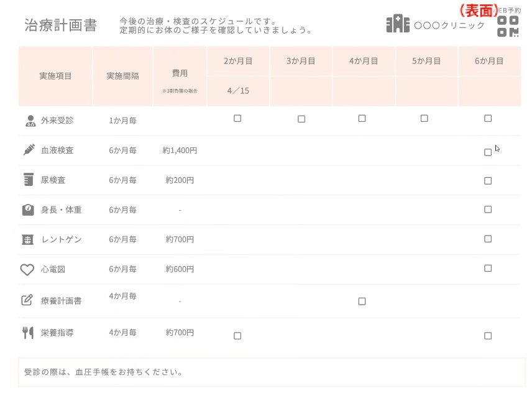Click the scale icon beside 身長・体重
The image size is (532, 401).
(28, 210)
